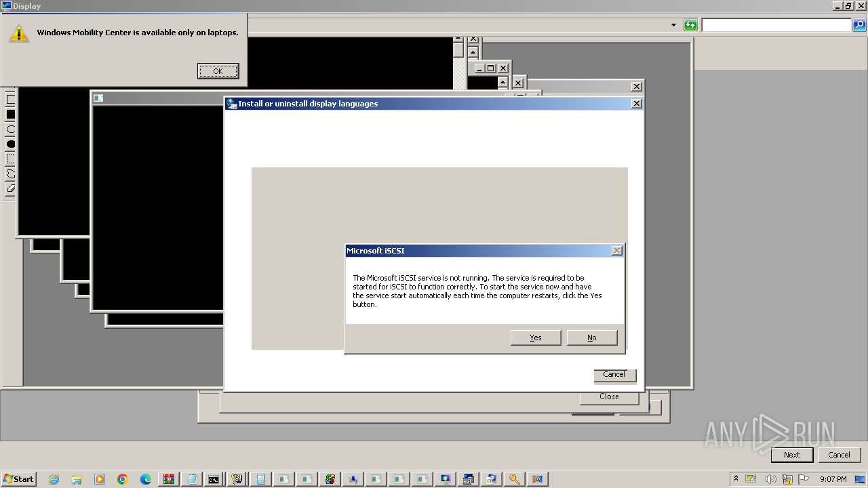The image size is (868, 488).
Task: Click the volume speaker tray icon
Action: point(770,479)
